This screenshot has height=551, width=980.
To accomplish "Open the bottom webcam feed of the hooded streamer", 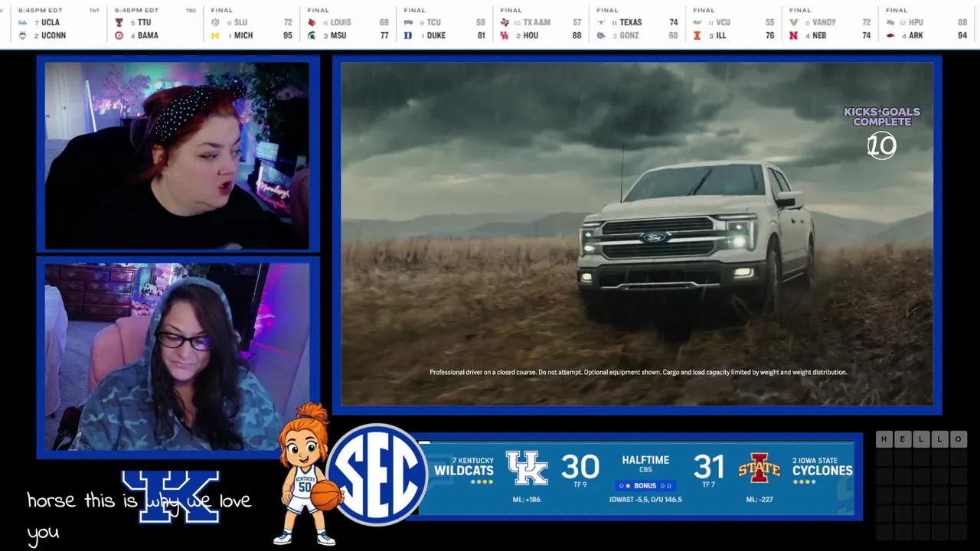I will (177, 357).
